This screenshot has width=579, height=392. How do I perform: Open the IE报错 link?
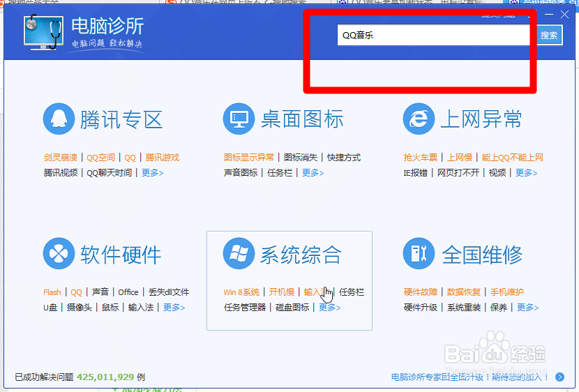416,173
